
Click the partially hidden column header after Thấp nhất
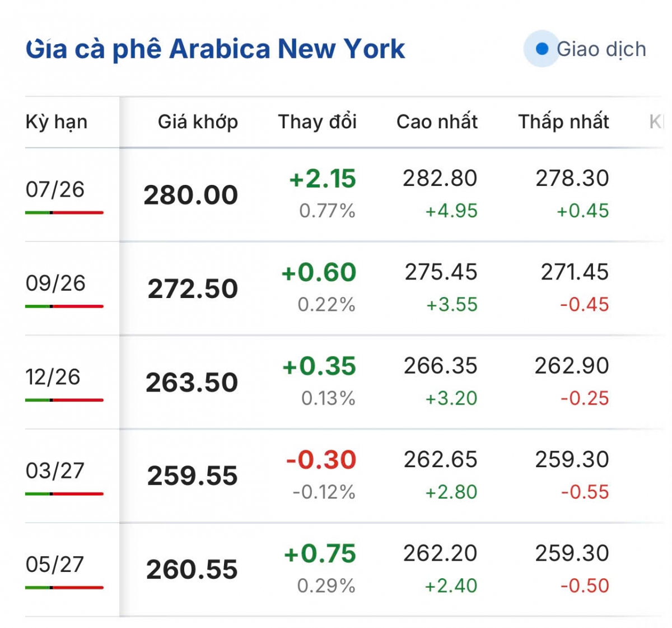(656, 122)
